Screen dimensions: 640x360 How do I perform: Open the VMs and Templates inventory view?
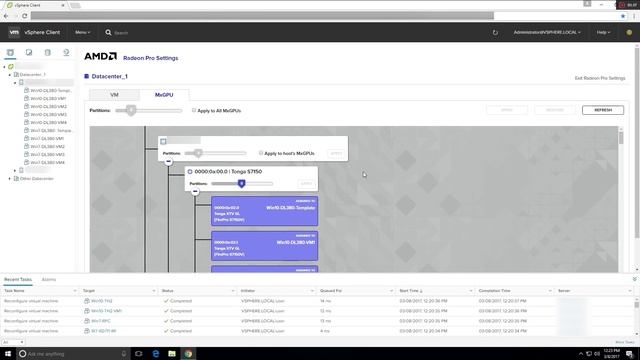(x=29, y=53)
